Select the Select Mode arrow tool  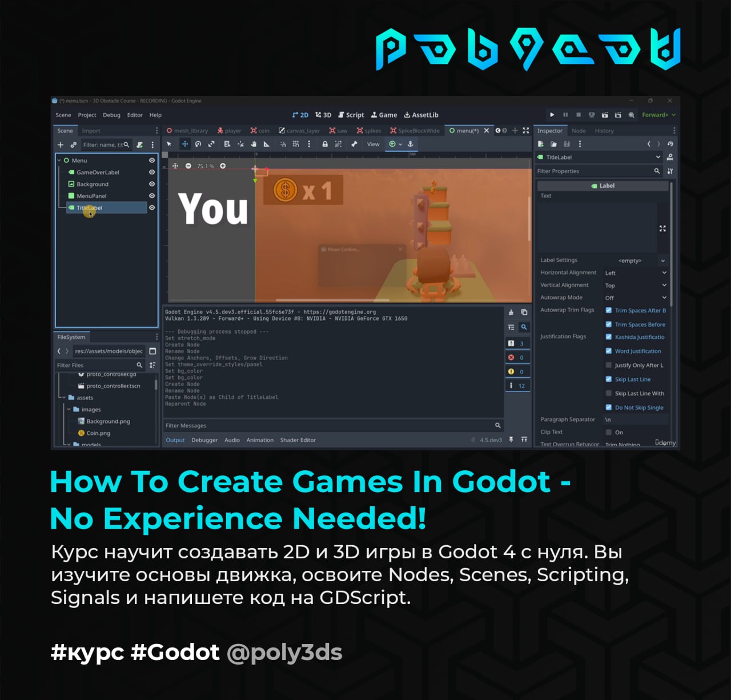point(169,145)
